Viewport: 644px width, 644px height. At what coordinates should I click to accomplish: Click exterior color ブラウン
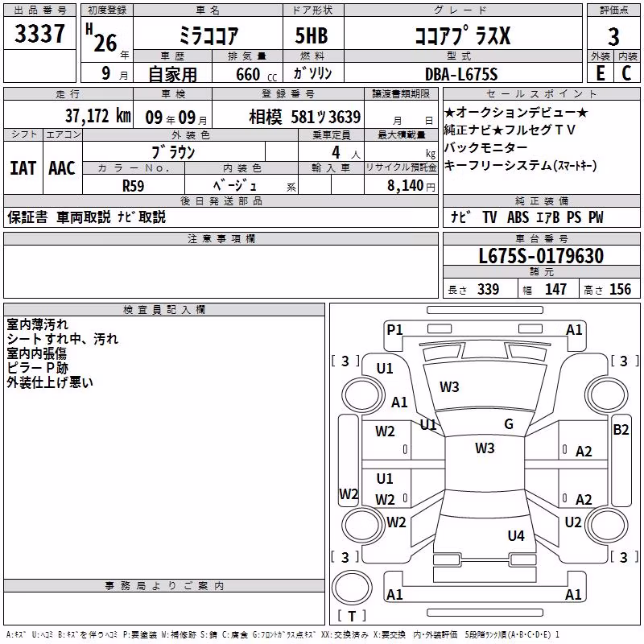[x=173, y=152]
